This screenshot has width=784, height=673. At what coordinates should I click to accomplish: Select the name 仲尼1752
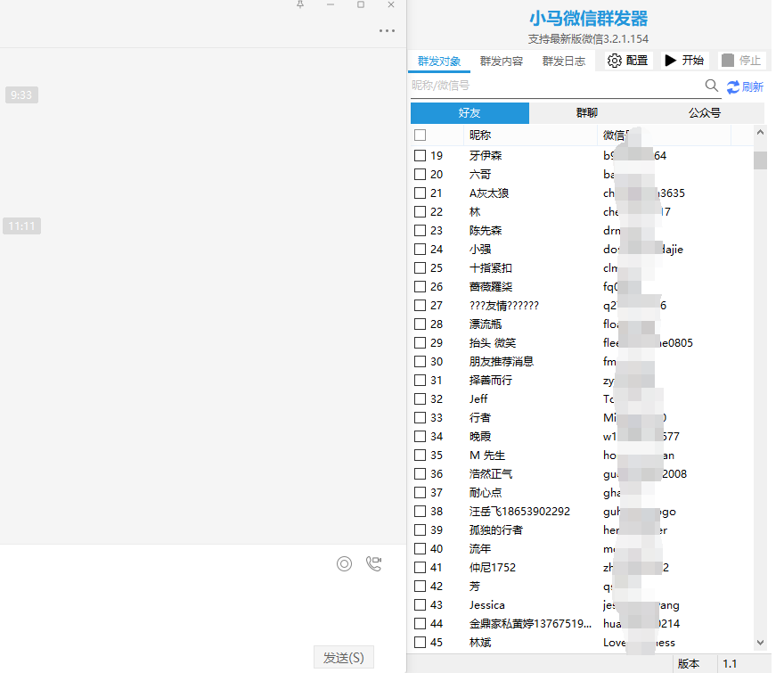coord(493,568)
